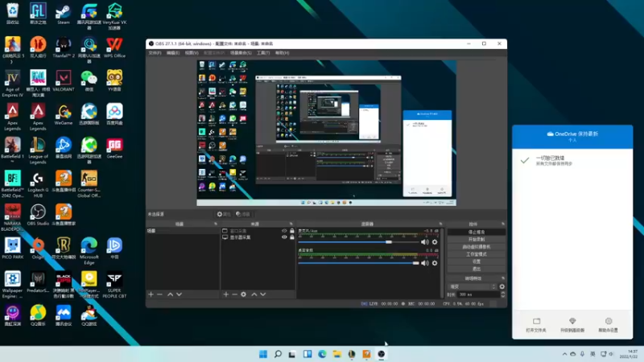Open OBS 设置 settings button in Controls
Viewport: 644px width, 362px height.
(x=477, y=261)
